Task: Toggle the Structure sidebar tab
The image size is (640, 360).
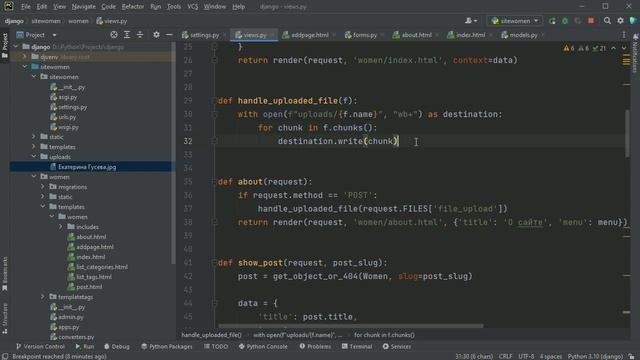Action: click(x=5, y=318)
